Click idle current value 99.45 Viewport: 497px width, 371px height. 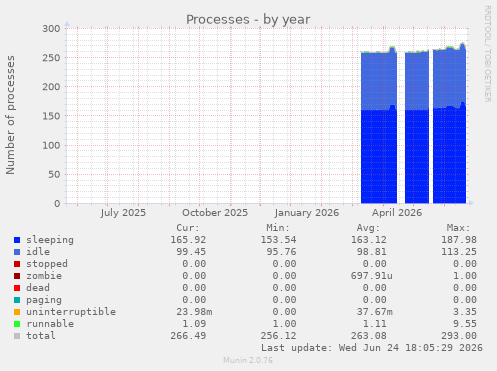(x=191, y=252)
